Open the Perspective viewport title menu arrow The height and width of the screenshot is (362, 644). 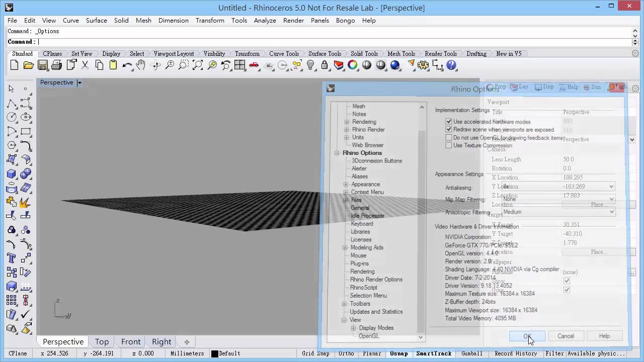[79, 82]
